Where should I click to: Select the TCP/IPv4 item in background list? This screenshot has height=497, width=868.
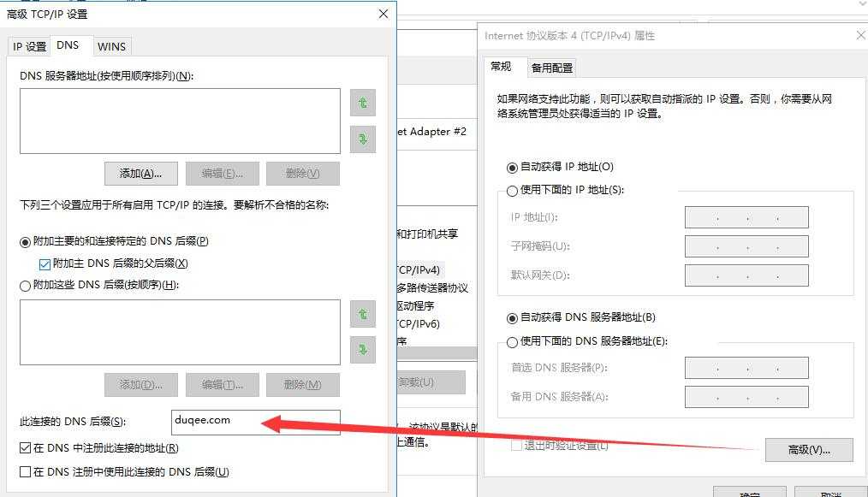tap(419, 270)
